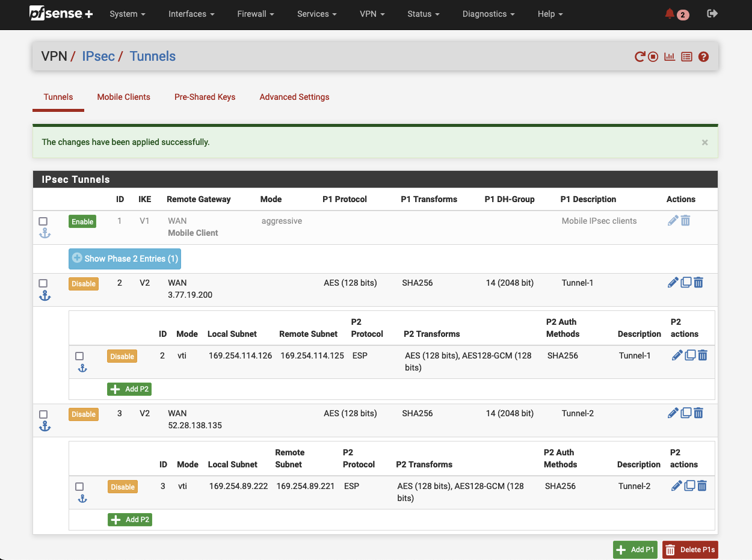
Task: Click the logout icon in the top bar
Action: tap(712, 13)
